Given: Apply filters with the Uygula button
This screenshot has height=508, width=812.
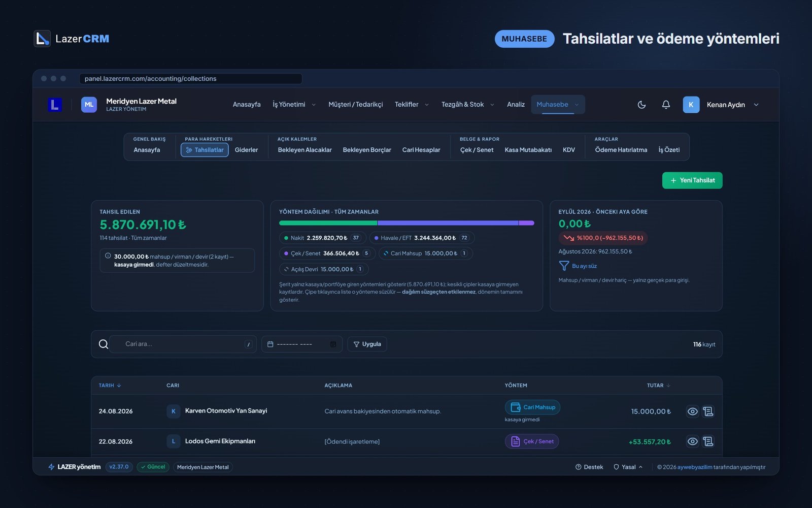Looking at the screenshot, I should (367, 344).
